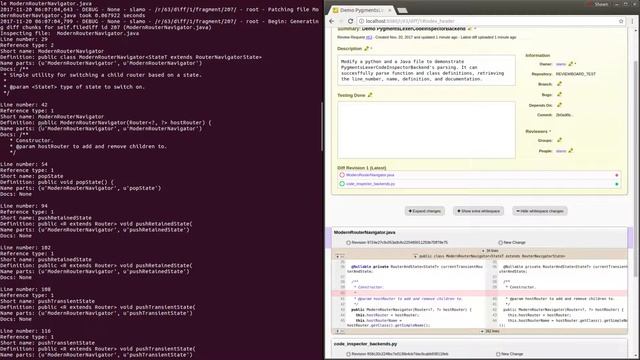Click the red change marker in the ModernRouterNavigator.java row
This screenshot has width=640, height=360.
click(617, 175)
